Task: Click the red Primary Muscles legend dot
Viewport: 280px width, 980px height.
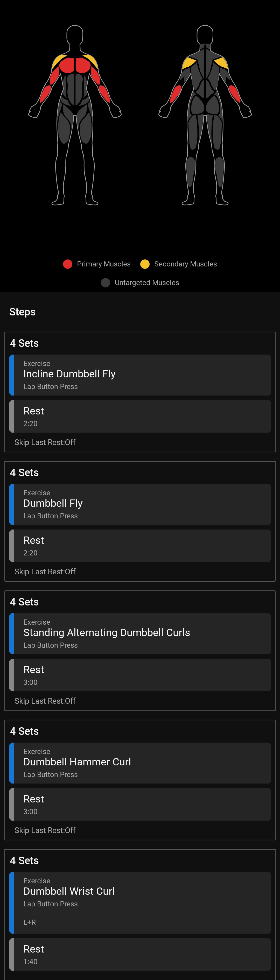Action: point(68,264)
